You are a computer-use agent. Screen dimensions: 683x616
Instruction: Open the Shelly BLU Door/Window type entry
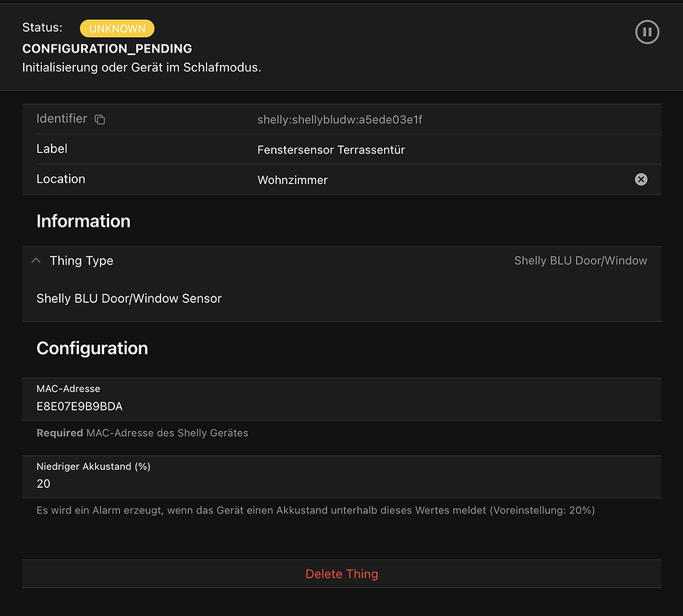coord(580,260)
